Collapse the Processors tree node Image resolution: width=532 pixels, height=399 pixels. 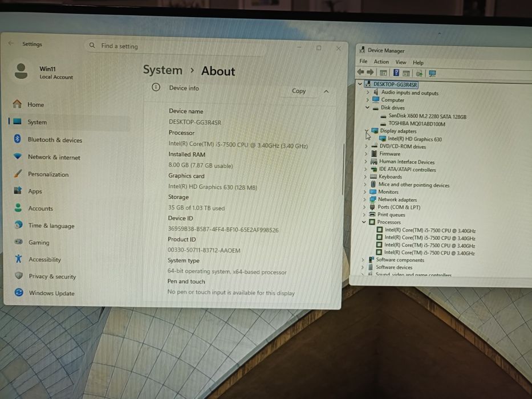(364, 222)
